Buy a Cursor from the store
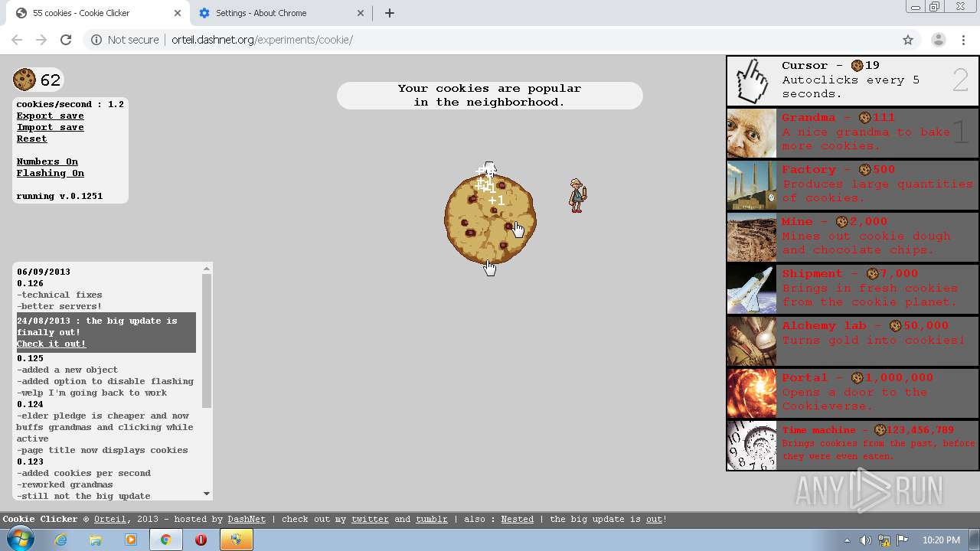The image size is (980, 551). tap(853, 81)
